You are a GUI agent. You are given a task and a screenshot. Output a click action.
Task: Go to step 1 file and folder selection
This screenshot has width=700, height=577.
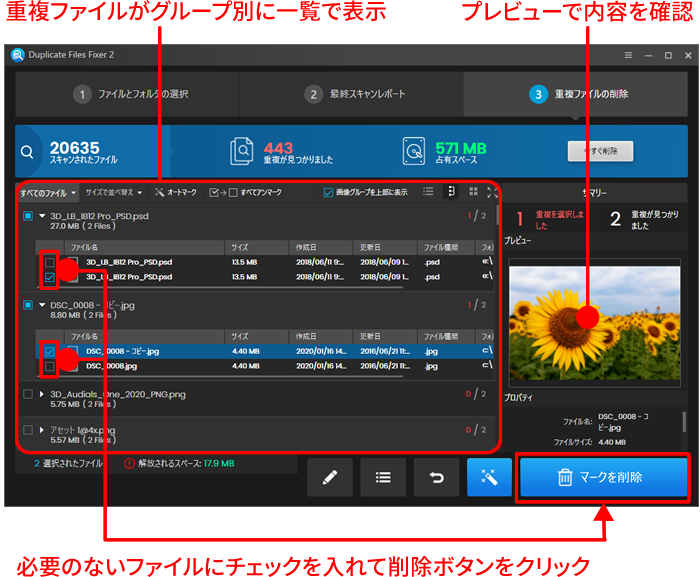pyautogui.click(x=128, y=94)
